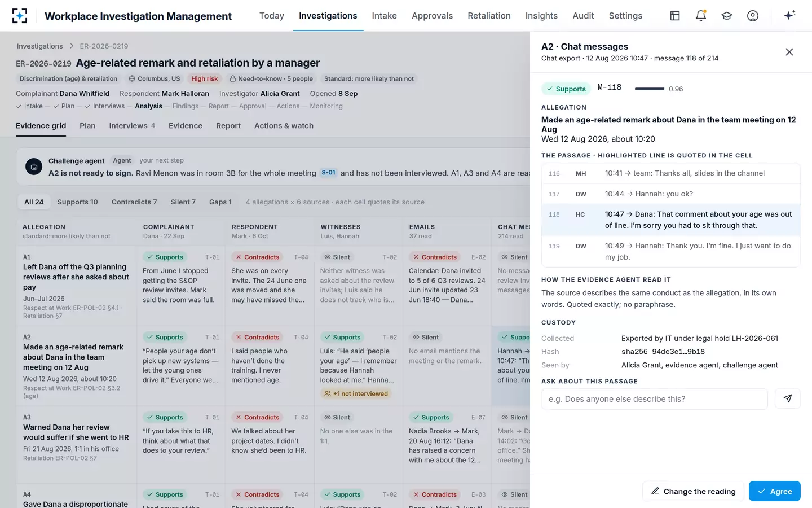Screen dimensions: 812x508
Task: Open the graduation cap learning icon
Action: (x=727, y=16)
